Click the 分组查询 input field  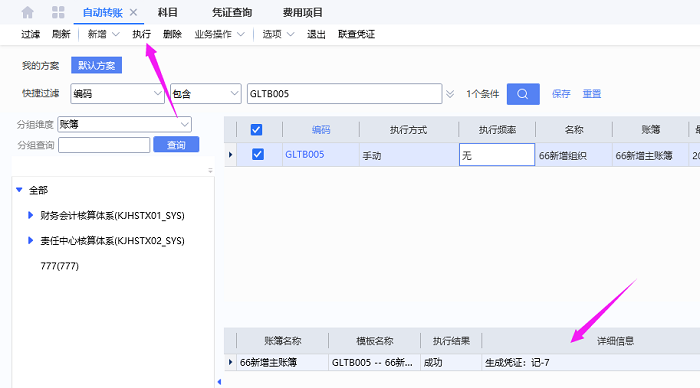click(104, 145)
